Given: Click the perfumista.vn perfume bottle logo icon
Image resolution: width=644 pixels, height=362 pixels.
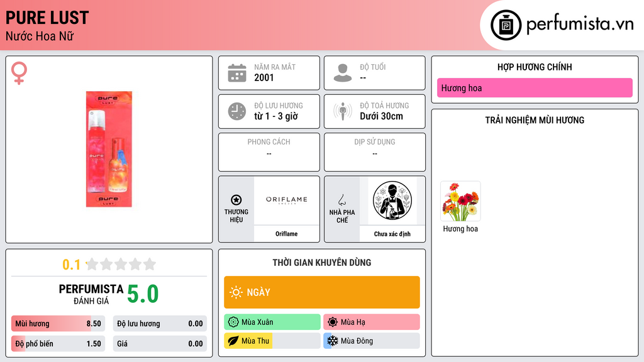Looking at the screenshot, I should coord(506,25).
